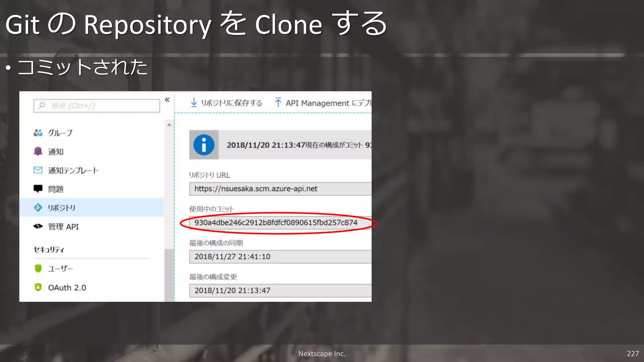
Task: Click the commit hash field 930a4dbe…
Action: tap(280, 222)
